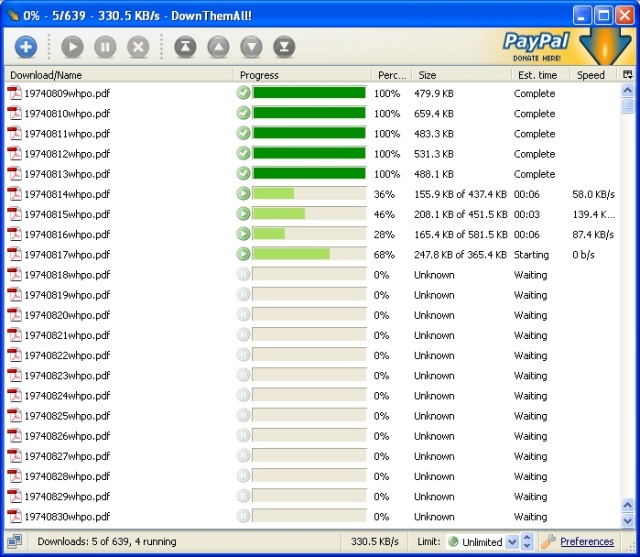Screen dimensions: 640x557
Task: Click the wrench icon beside Preferences
Action: tap(549, 541)
